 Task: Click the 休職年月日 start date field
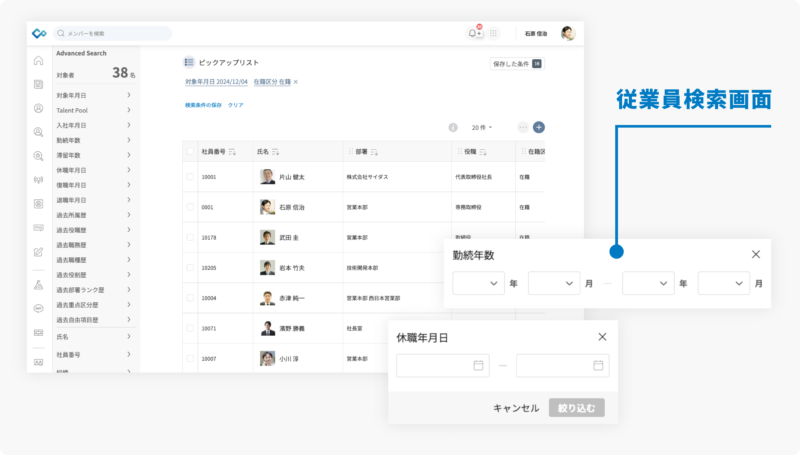tap(443, 365)
